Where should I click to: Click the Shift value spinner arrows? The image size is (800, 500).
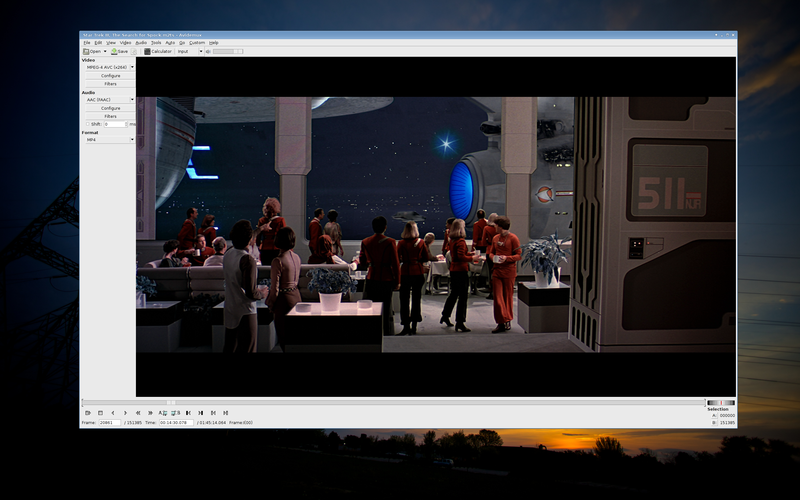tap(126, 124)
